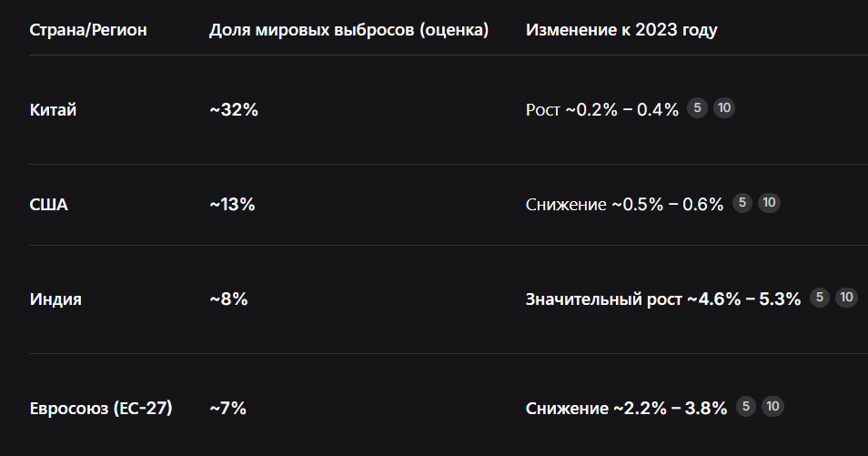Viewport: 868px width, 456px height.
Task: Click the ~13% emissions share value
Action: [x=232, y=205]
